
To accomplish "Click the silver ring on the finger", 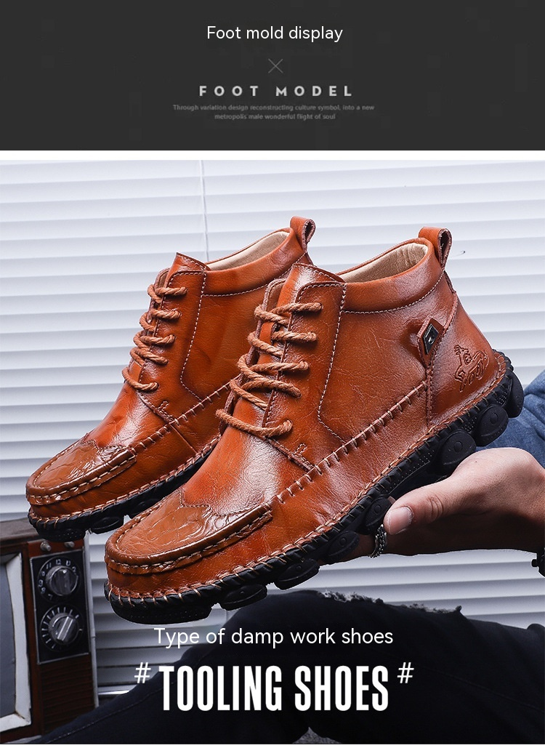I will (379, 542).
